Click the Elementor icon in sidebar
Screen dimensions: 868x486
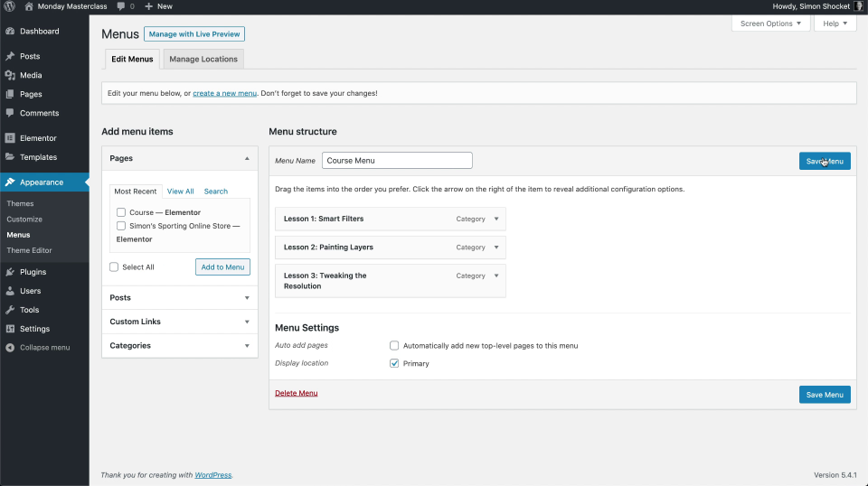pyautogui.click(x=10, y=138)
